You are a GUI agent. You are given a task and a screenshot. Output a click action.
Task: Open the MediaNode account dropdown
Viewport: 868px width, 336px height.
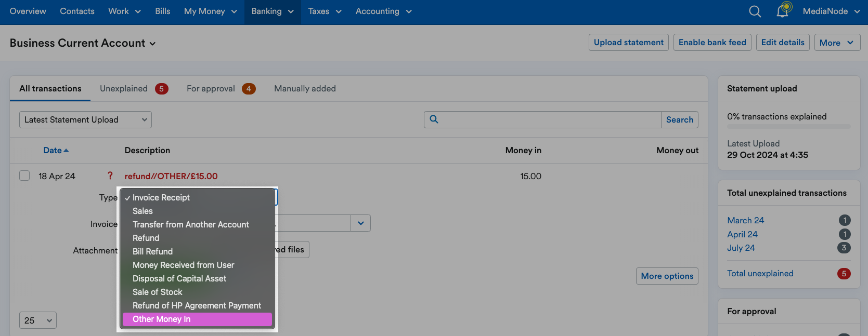pyautogui.click(x=831, y=11)
